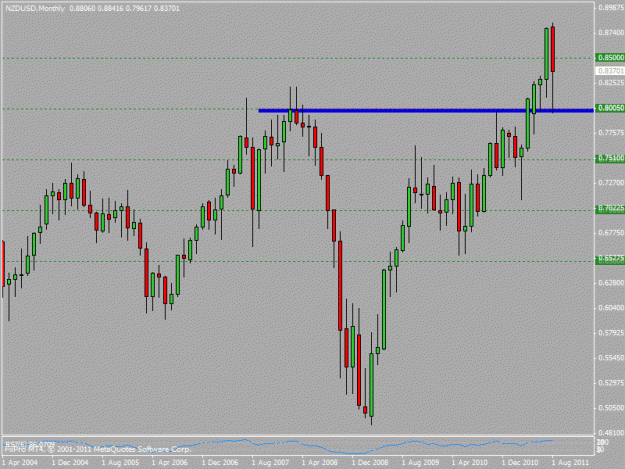The image size is (625, 469).
Task: Select the 1 Aug 2007 date label
Action: click(x=270, y=463)
